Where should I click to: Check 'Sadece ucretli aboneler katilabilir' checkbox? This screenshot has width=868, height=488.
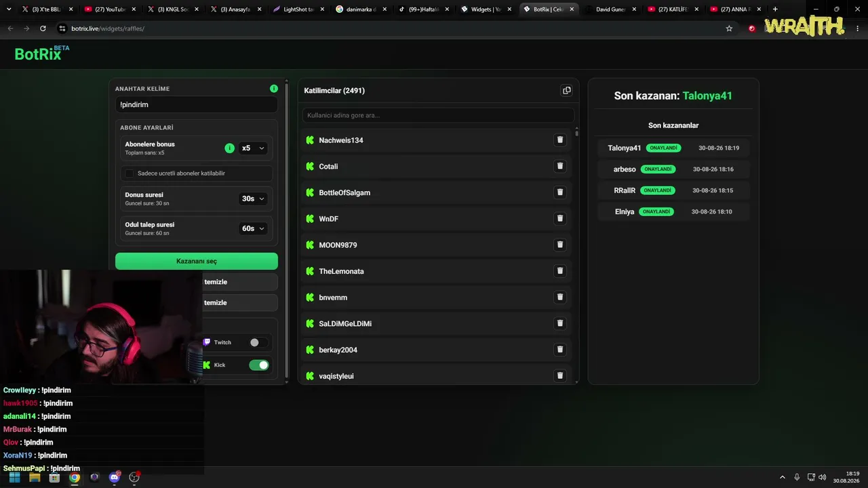coord(130,174)
